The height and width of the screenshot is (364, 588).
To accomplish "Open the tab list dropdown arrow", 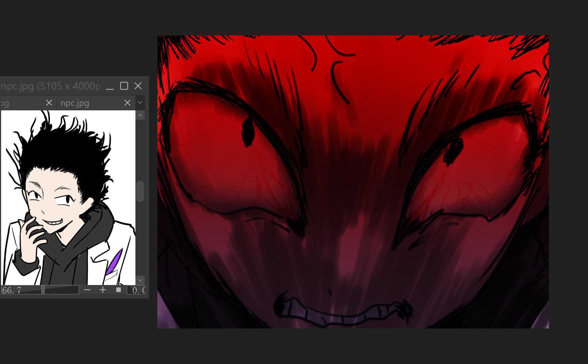I will pyautogui.click(x=140, y=103).
